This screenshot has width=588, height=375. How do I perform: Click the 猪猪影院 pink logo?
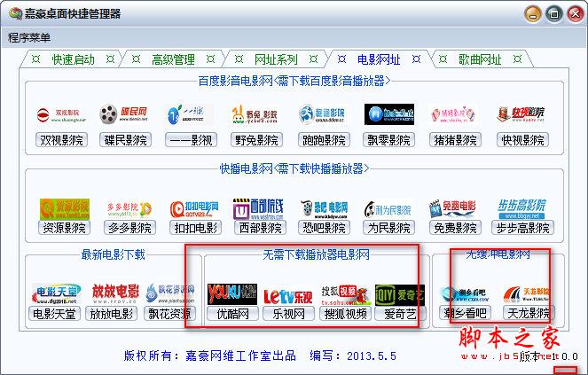pyautogui.click(x=453, y=114)
